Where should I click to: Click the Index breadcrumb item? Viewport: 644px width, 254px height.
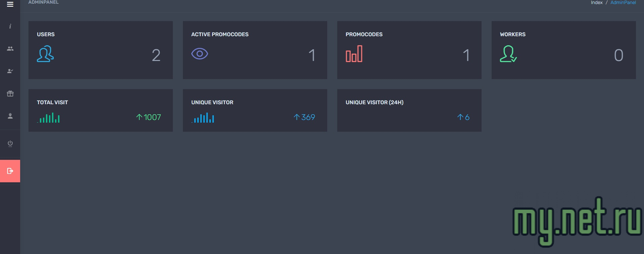pyautogui.click(x=596, y=3)
